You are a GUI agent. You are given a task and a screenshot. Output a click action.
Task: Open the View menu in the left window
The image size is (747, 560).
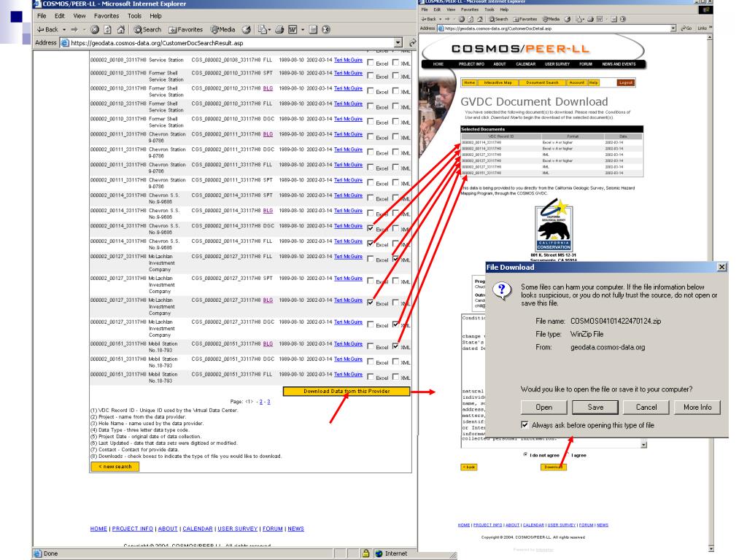coord(79,16)
